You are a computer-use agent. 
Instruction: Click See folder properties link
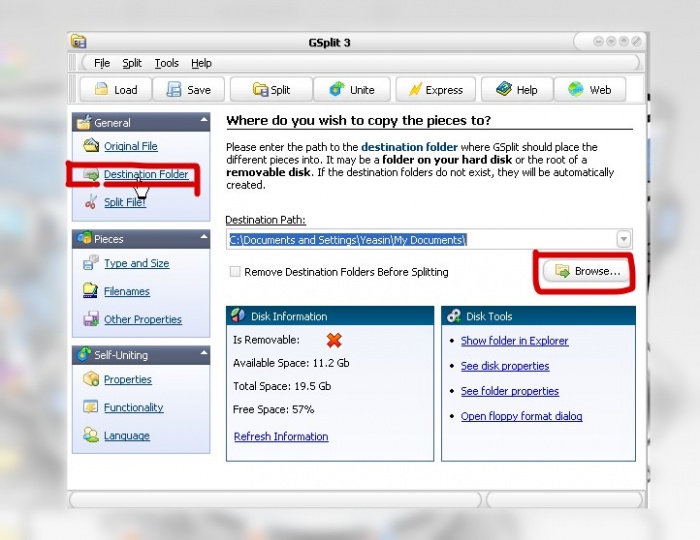point(509,391)
